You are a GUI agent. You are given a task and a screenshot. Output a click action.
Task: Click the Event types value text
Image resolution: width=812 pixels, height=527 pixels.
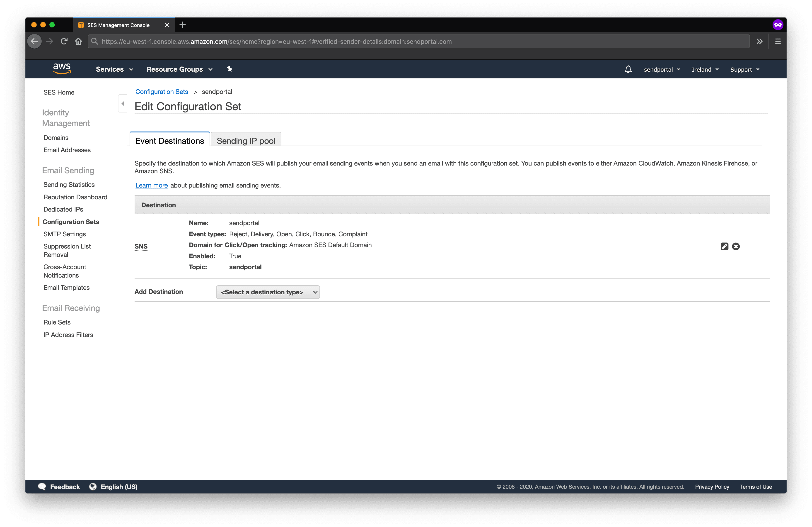pyautogui.click(x=298, y=234)
